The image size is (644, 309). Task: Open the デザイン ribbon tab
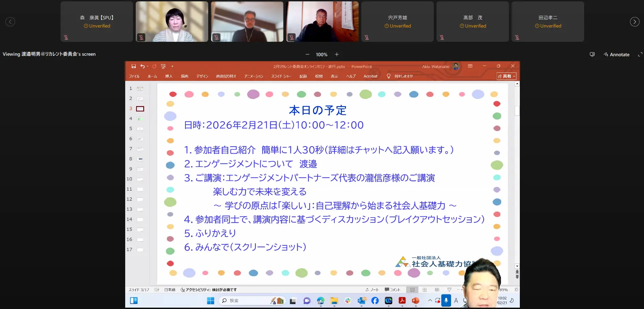click(x=202, y=76)
